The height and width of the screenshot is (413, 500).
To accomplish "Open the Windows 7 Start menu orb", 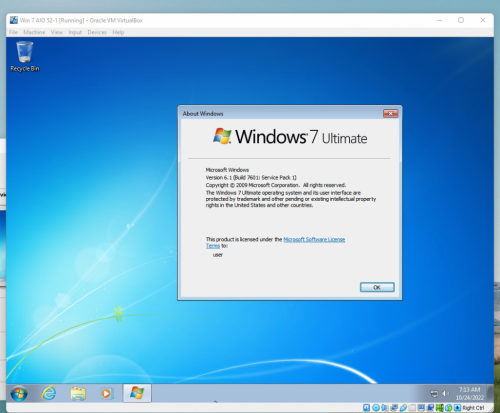I will 19,394.
